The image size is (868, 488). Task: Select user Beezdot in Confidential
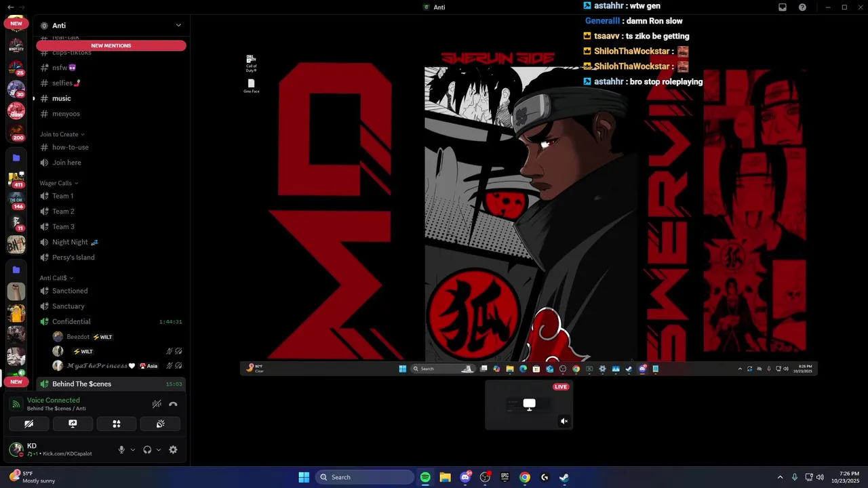(118, 337)
